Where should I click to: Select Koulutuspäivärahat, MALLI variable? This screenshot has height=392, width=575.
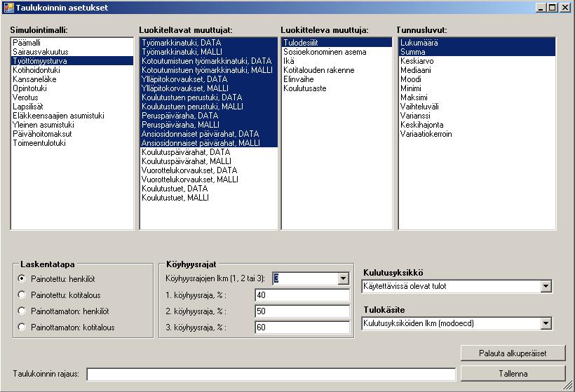coord(209,161)
